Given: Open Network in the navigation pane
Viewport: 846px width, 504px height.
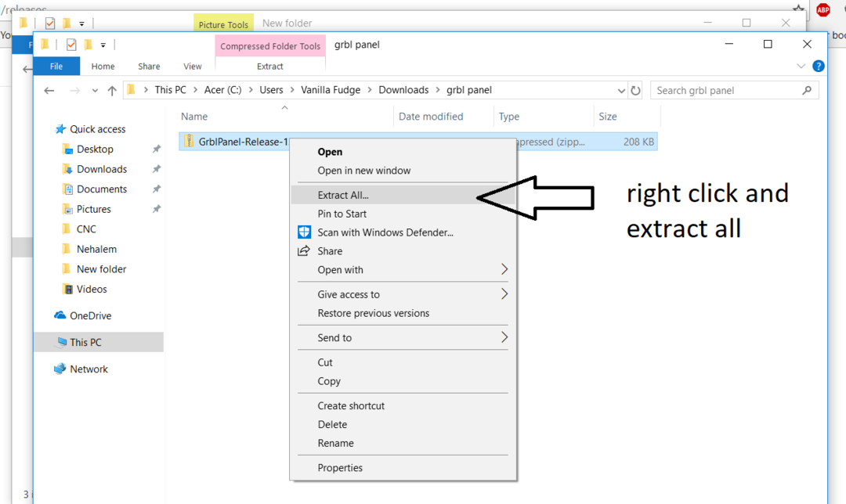Looking at the screenshot, I should (x=89, y=369).
